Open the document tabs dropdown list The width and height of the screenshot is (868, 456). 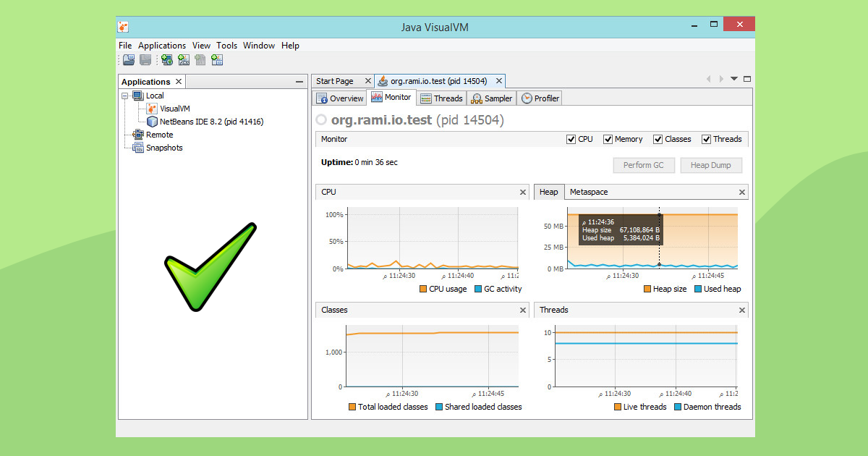[x=734, y=79]
